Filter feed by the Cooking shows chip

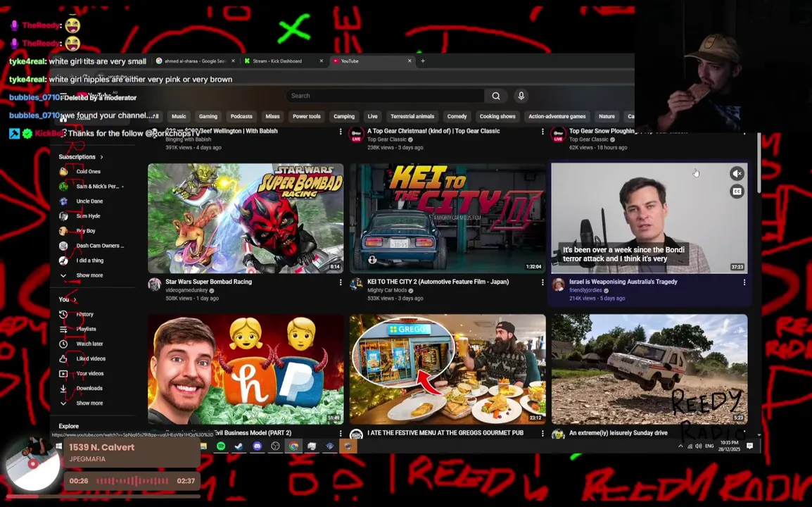pos(497,117)
